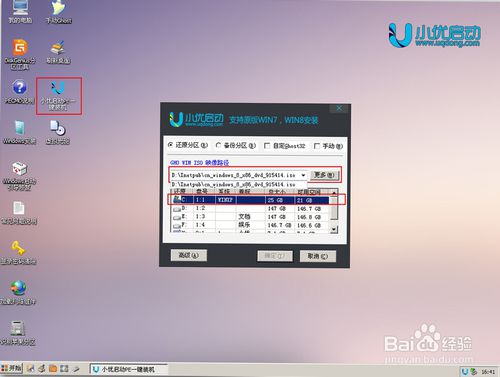The image size is (500, 377).
Task: Tick the 手动 (manual) checkbox
Action: click(x=317, y=146)
